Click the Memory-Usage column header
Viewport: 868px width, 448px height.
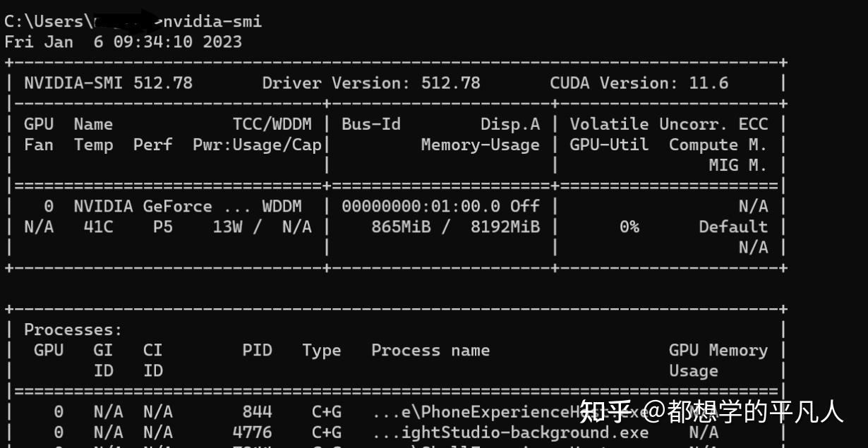480,145
